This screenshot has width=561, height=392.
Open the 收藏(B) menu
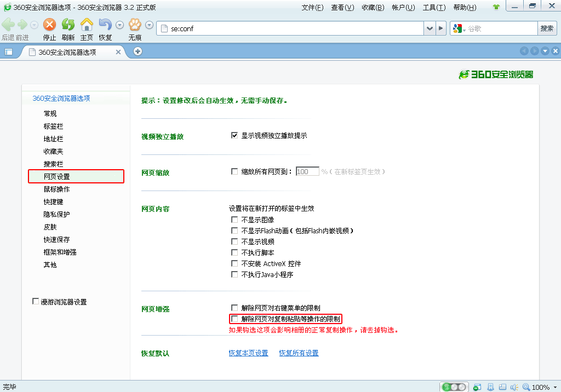(x=373, y=8)
